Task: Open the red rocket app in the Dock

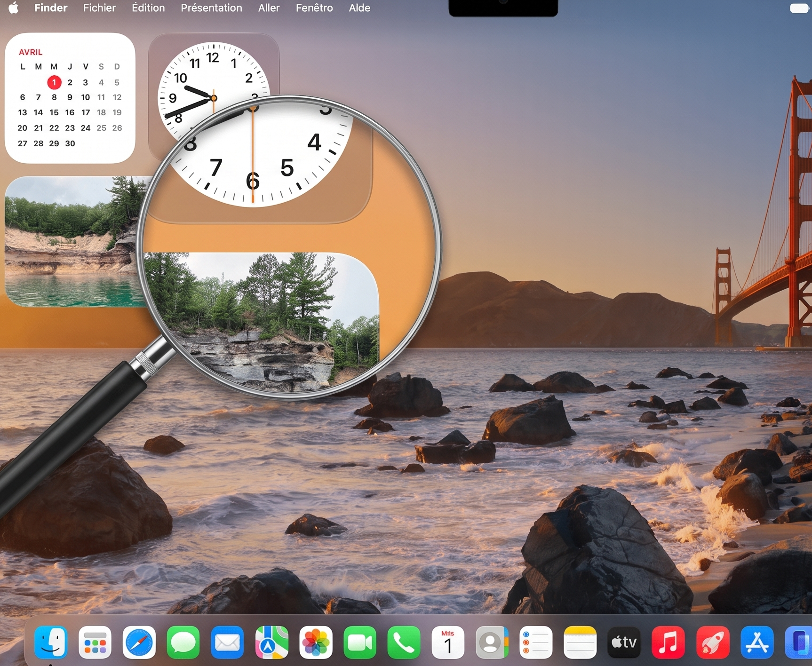Action: click(x=713, y=642)
